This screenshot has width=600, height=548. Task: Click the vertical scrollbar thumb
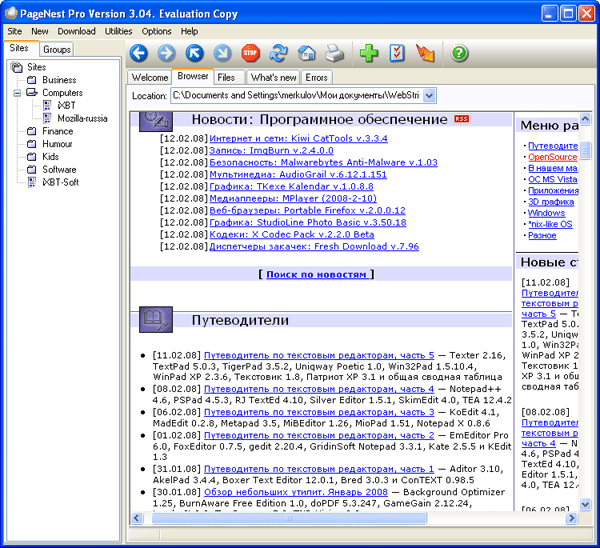(585, 150)
